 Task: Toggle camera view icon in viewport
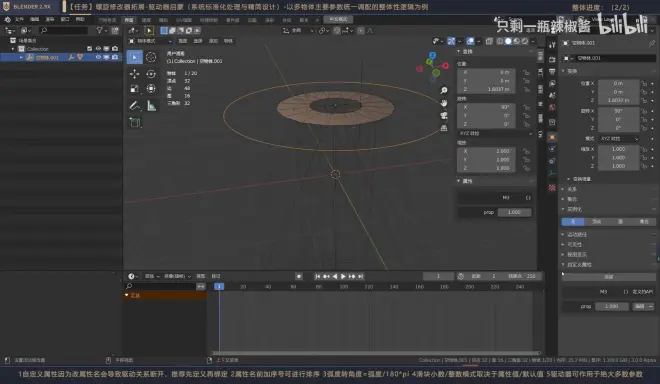coord(444,115)
